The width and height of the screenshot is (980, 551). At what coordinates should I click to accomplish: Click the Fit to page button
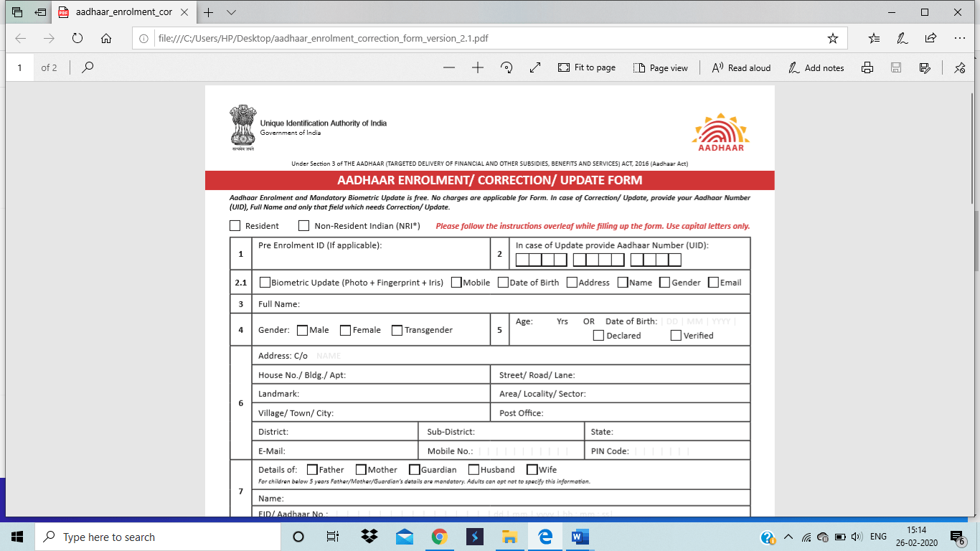587,67
